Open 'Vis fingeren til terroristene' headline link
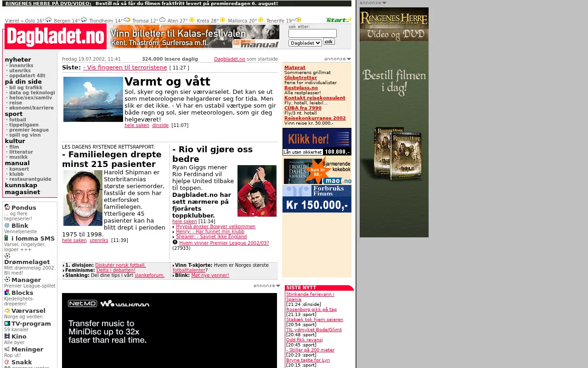588x368 pixels. pos(125,68)
